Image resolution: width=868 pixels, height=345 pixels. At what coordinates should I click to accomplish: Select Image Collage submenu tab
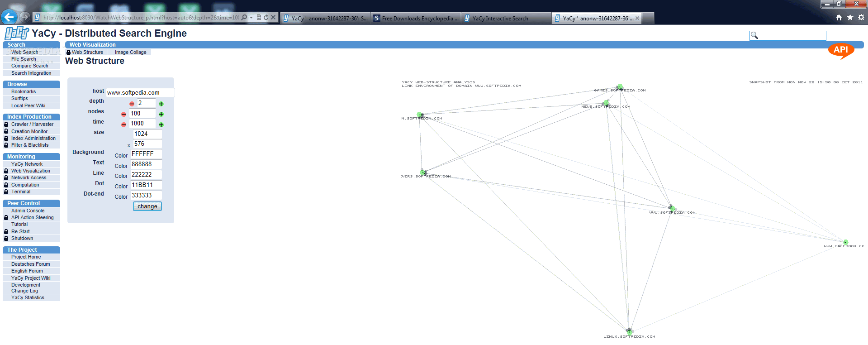click(x=130, y=52)
